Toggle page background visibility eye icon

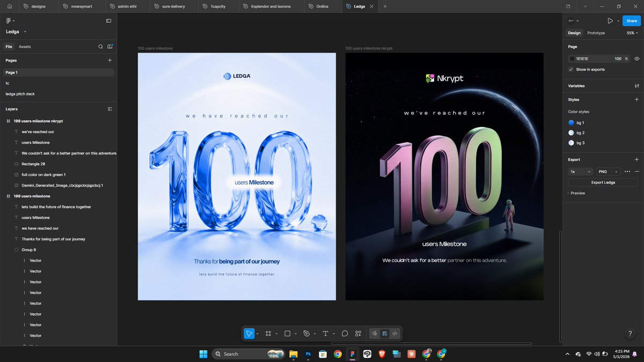click(636, 58)
